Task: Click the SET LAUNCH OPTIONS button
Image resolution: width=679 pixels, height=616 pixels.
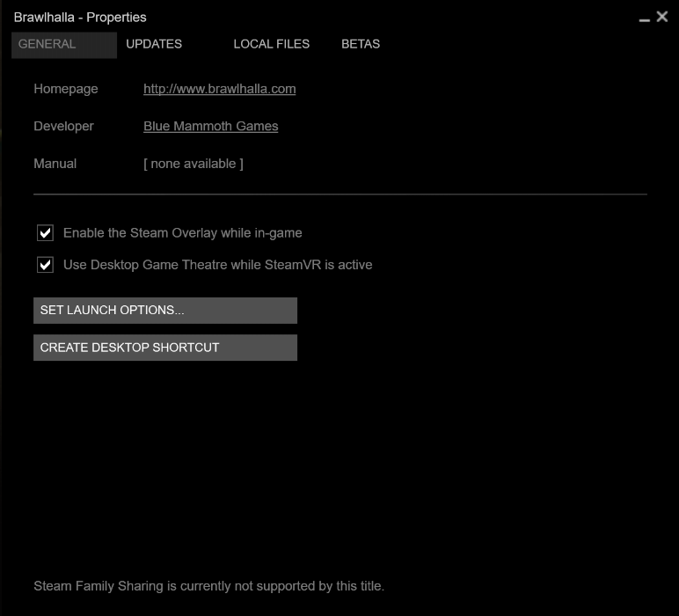Action: [165, 310]
